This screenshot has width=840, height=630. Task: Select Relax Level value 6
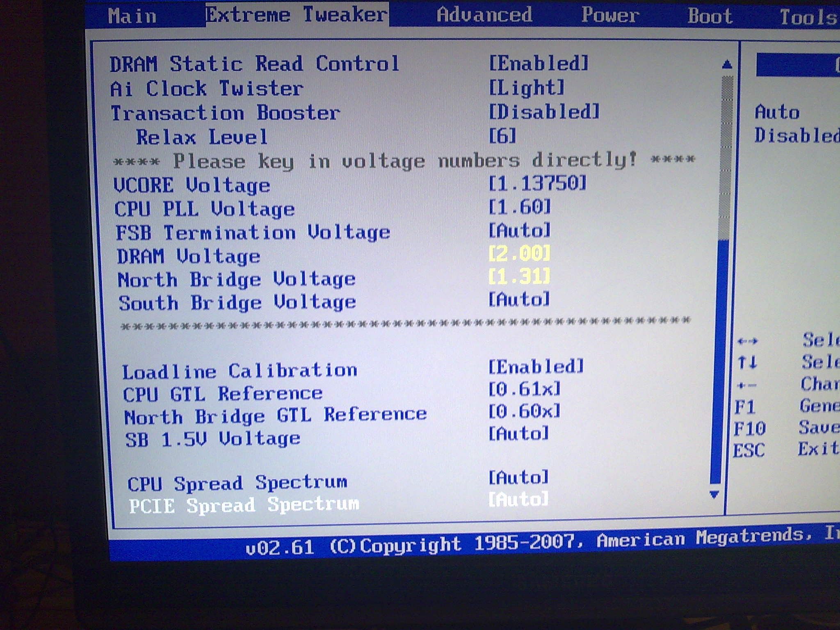(502, 135)
